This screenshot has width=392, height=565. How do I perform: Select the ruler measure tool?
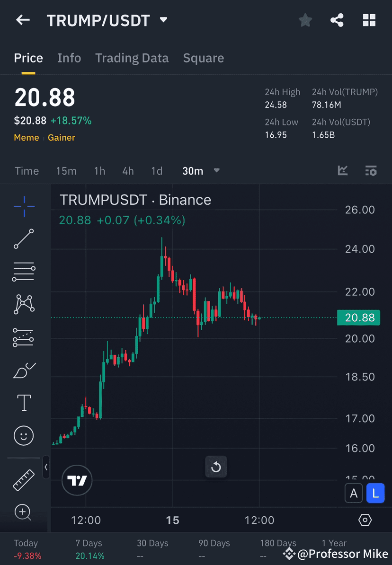coord(24,479)
